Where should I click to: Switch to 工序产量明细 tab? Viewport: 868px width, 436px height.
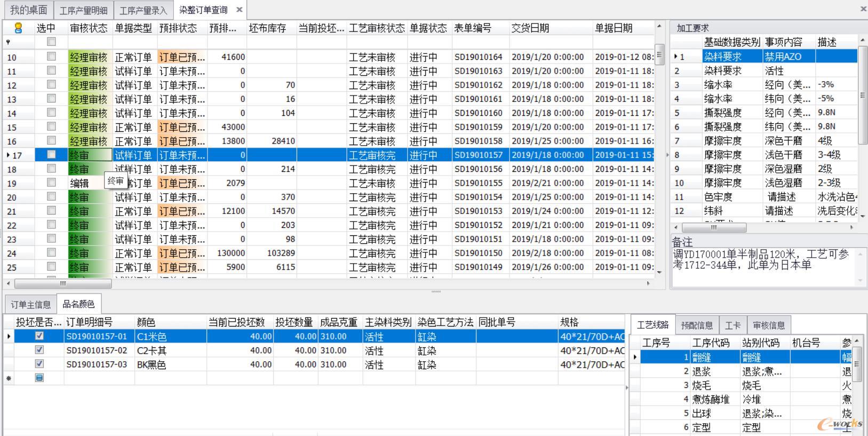(83, 10)
